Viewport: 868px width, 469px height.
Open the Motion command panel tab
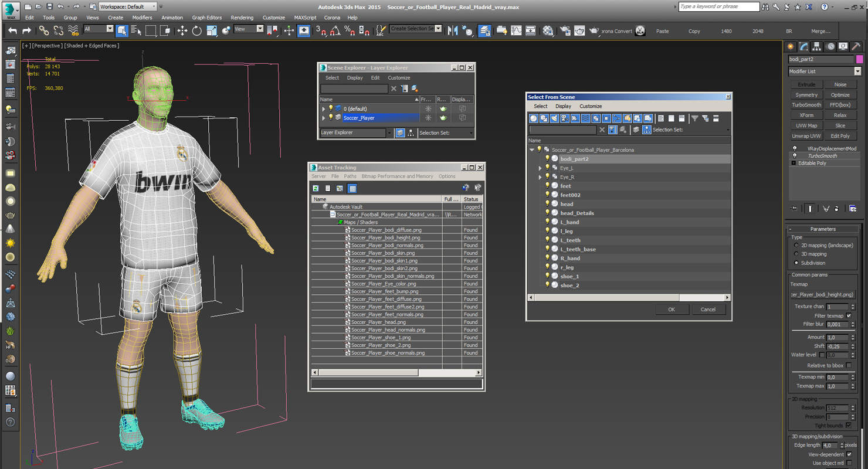[x=830, y=46]
